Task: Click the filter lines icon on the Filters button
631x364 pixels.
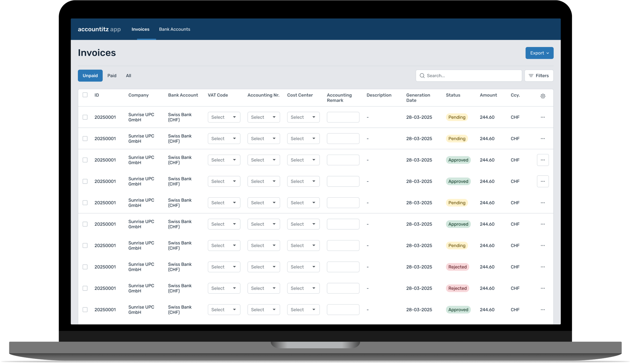Action: pos(531,76)
